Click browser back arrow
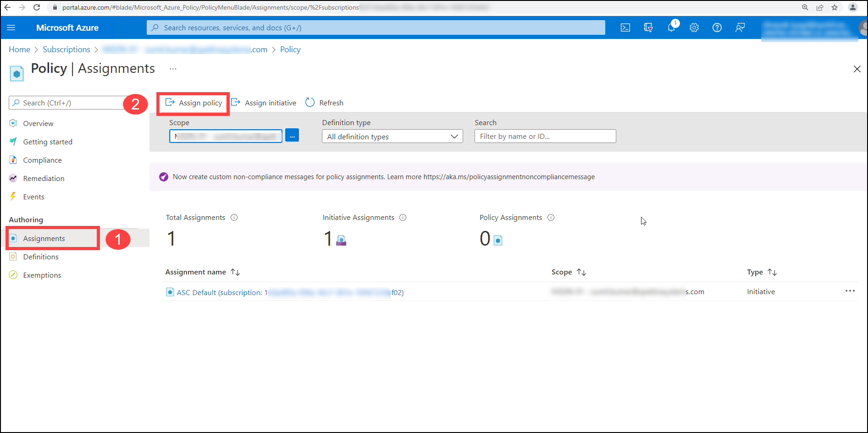Screen dimensions: 868x433 tap(7, 7)
